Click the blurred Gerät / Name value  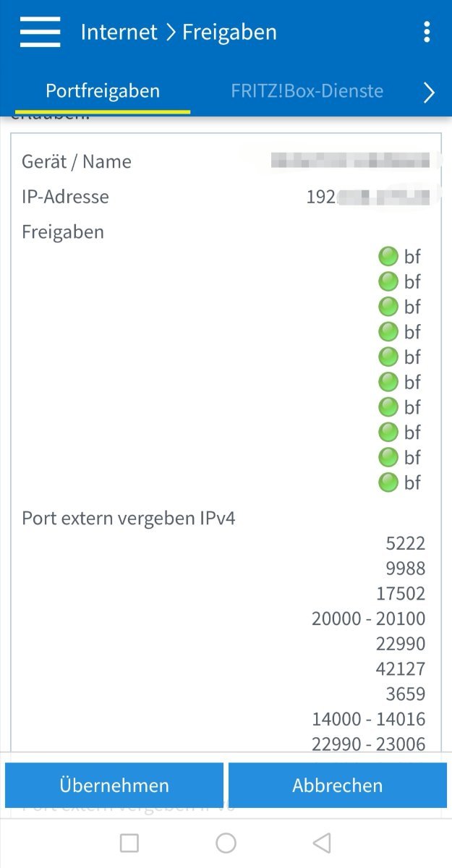pyautogui.click(x=350, y=161)
